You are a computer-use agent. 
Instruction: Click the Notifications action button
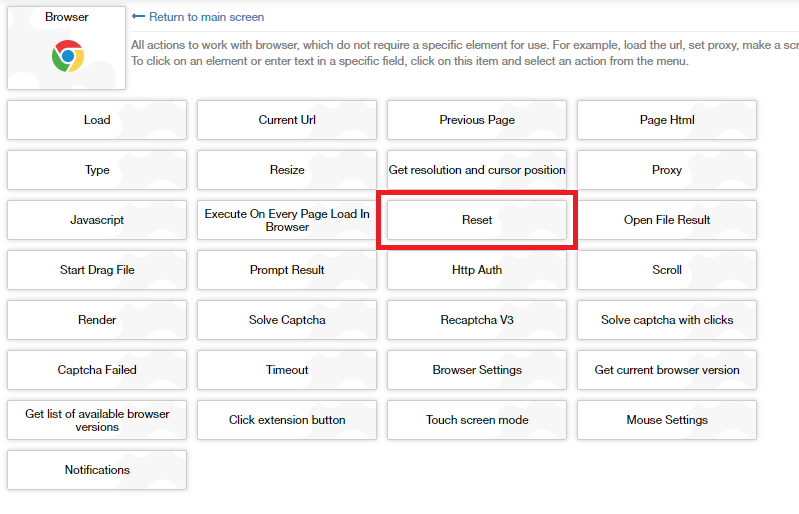point(97,470)
